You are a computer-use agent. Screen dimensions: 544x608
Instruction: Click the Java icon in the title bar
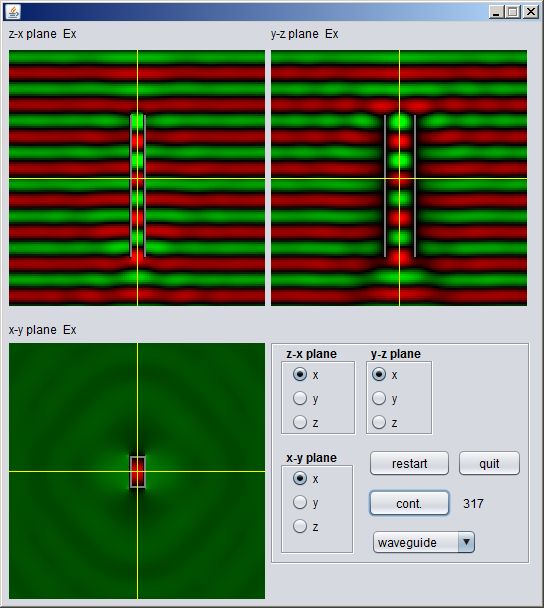point(13,12)
